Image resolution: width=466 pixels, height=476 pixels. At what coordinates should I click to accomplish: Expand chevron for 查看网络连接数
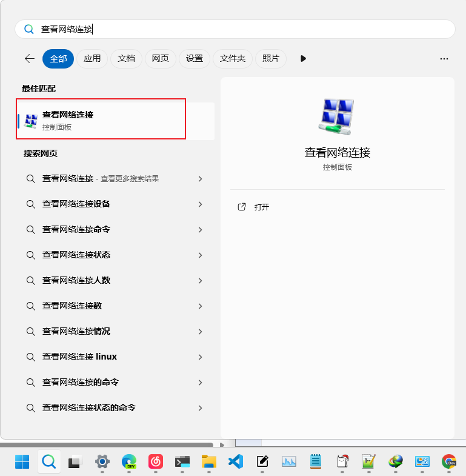(x=200, y=306)
